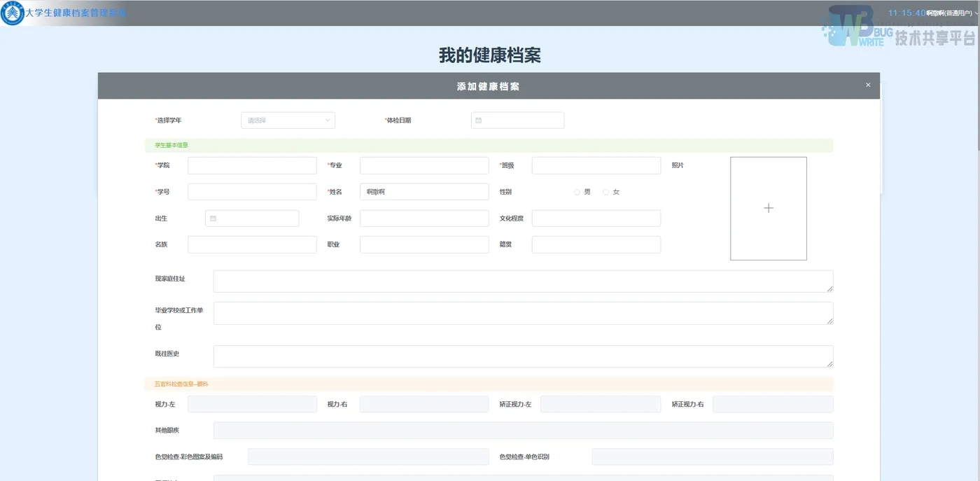Screen dimensions: 980x481
Task: Click the 我的健康档案 page title
Action: (490, 55)
